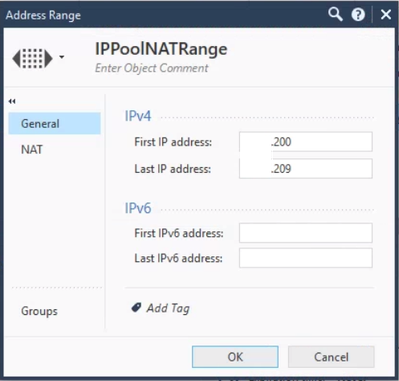Screen dimensions: 399x381
Task: Click the First IP address field
Action: [x=306, y=142]
